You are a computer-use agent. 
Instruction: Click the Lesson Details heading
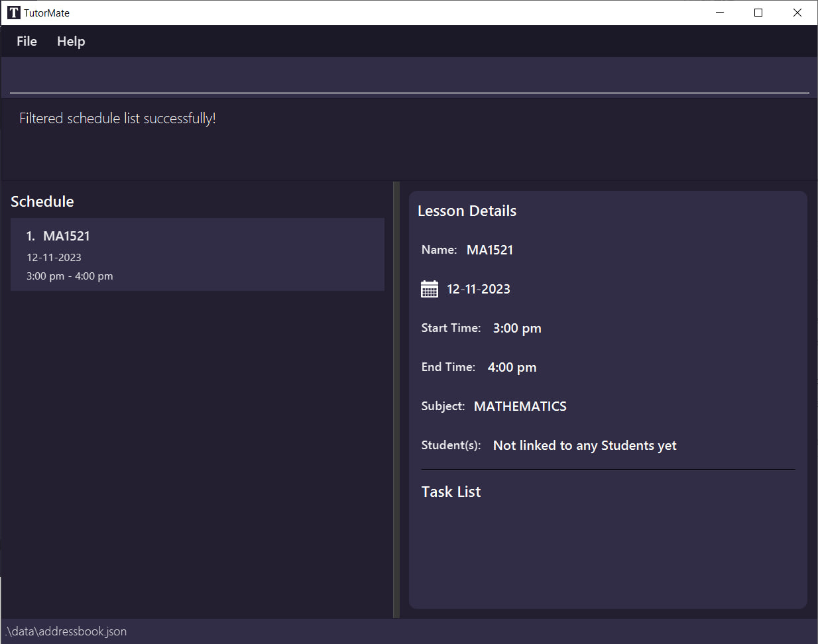tap(467, 211)
